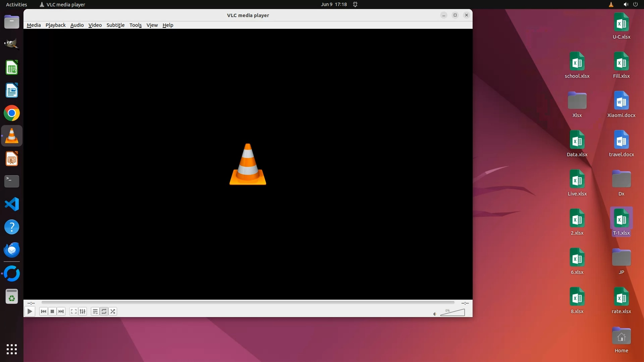This screenshot has width=644, height=362.
Task: Open the Media menu
Action: click(34, 25)
